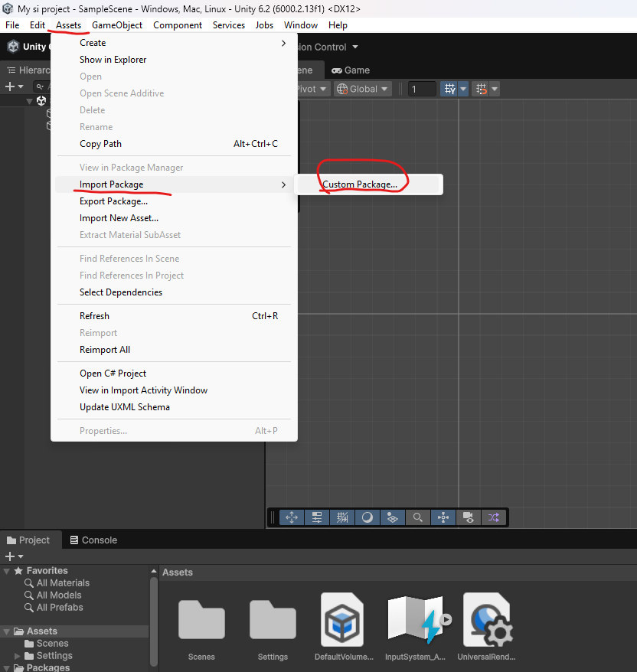
Task: Toggle the move tool overlay icon
Action: coord(292,517)
